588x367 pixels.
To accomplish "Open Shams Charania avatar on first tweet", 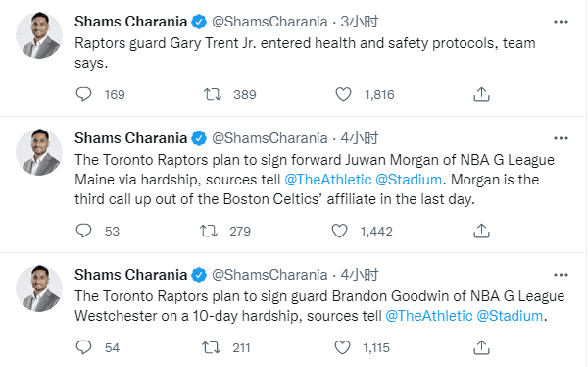I will pyautogui.click(x=39, y=35).
